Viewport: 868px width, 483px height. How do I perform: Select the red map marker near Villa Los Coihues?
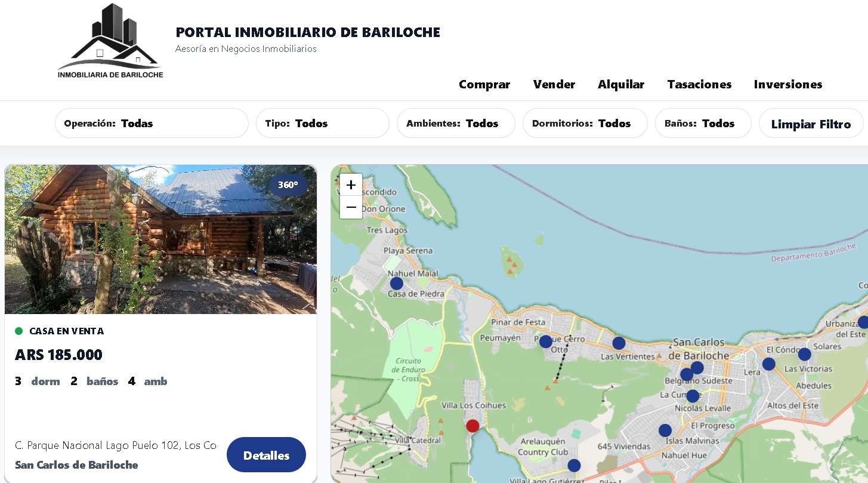pyautogui.click(x=472, y=426)
